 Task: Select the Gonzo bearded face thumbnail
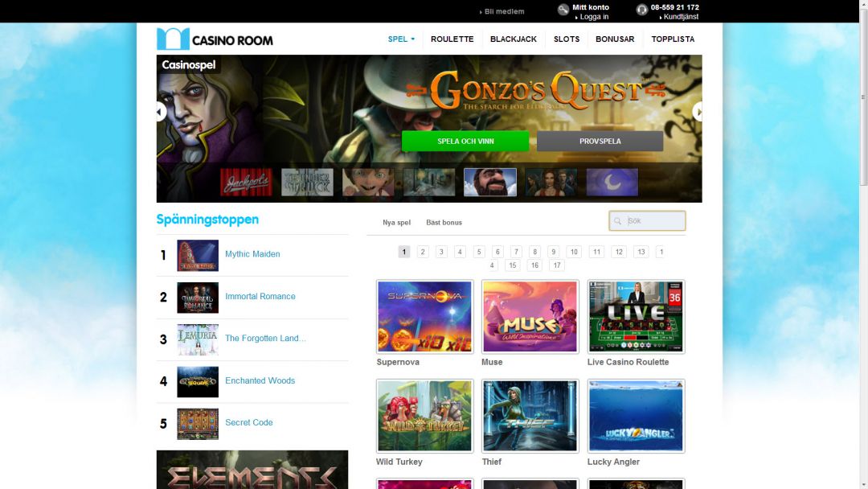pyautogui.click(x=490, y=183)
